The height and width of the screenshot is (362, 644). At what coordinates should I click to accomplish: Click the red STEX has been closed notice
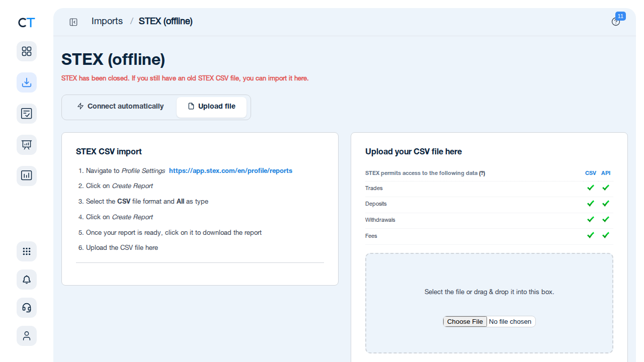[185, 78]
